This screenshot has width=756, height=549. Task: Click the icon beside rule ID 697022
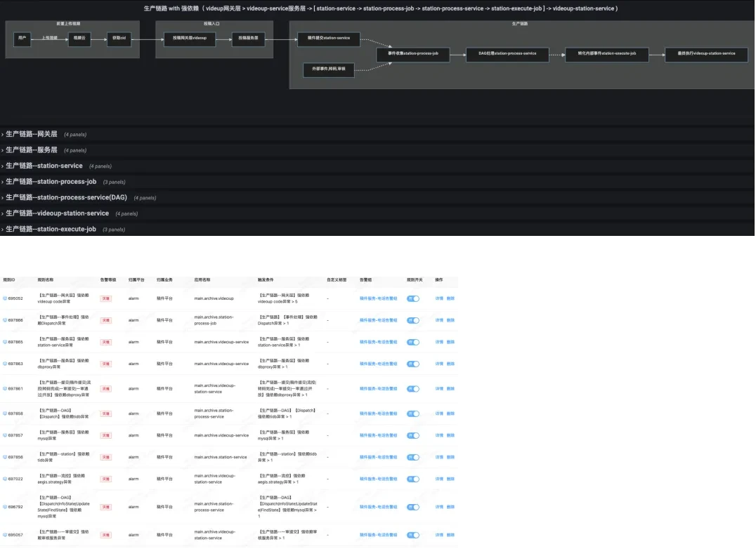tap(5, 479)
